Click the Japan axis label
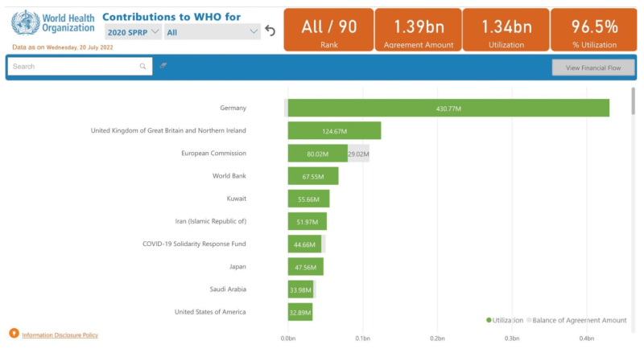 pos(237,266)
